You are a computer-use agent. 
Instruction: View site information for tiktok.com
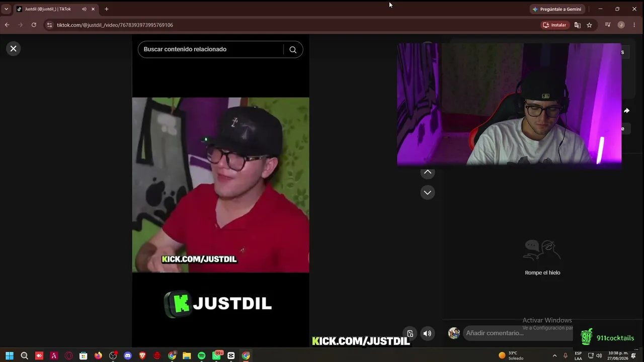click(x=49, y=25)
